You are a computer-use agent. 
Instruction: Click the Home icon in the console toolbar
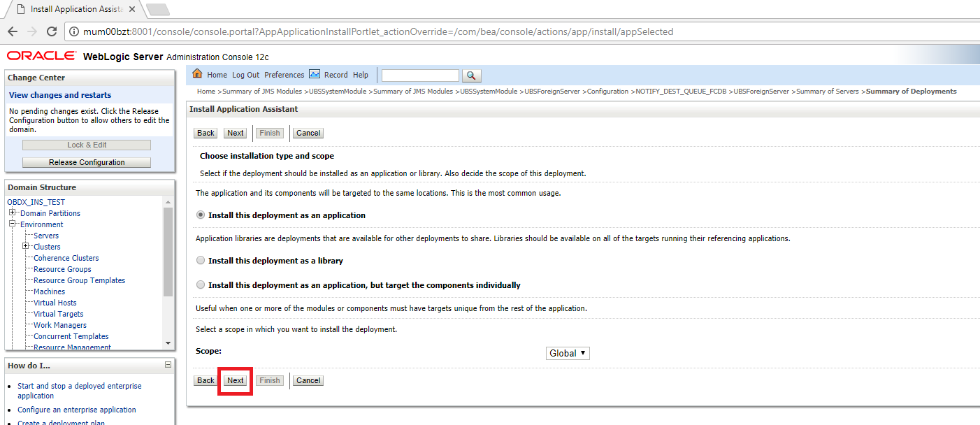click(x=197, y=74)
